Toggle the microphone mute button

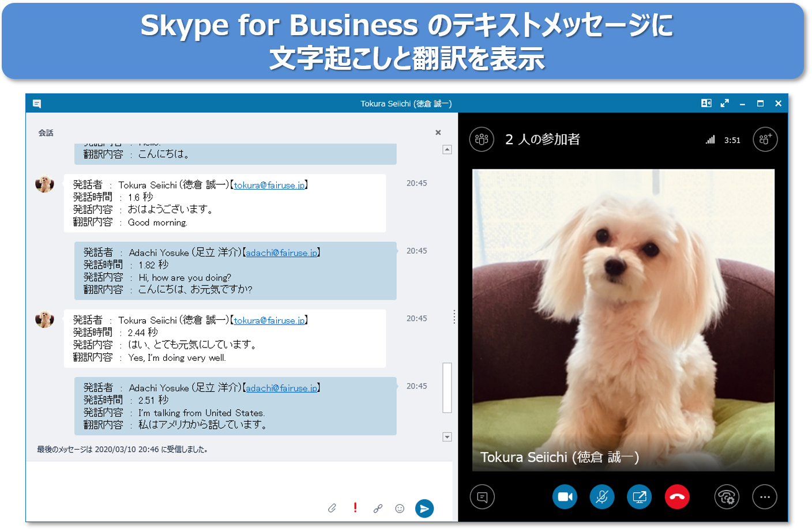click(x=602, y=497)
